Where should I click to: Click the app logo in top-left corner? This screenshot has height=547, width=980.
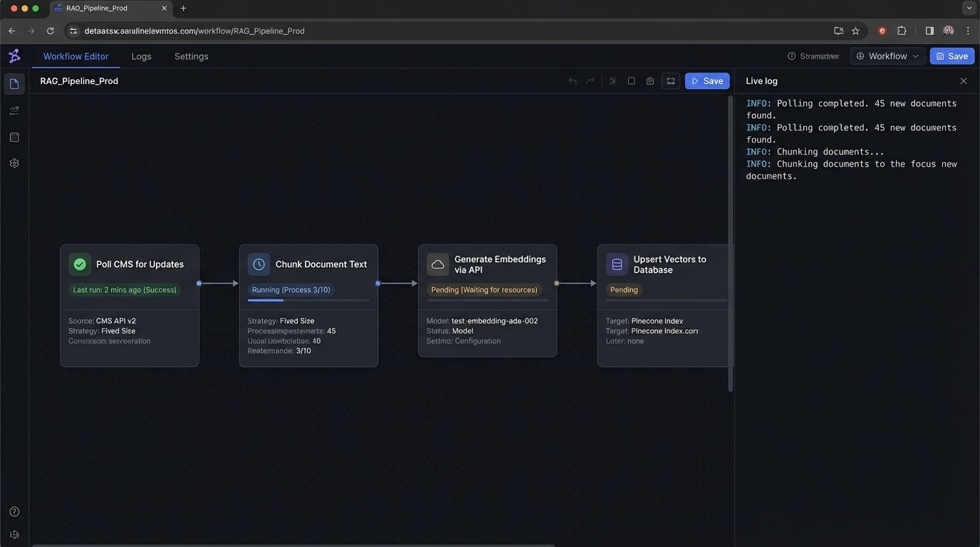(x=14, y=56)
